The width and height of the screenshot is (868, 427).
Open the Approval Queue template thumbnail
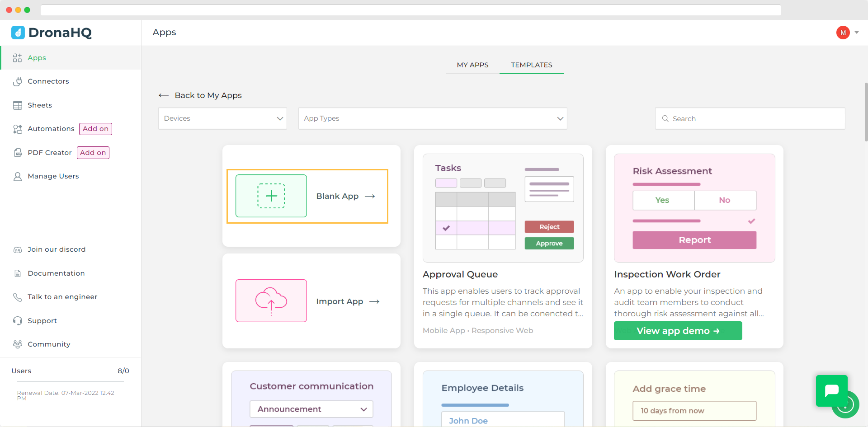503,208
